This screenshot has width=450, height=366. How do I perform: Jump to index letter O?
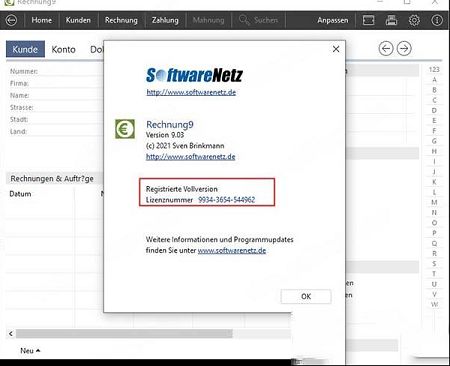(x=434, y=223)
